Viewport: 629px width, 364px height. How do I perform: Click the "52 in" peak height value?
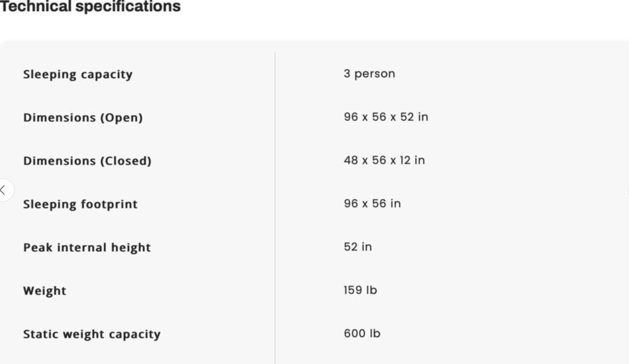click(358, 246)
